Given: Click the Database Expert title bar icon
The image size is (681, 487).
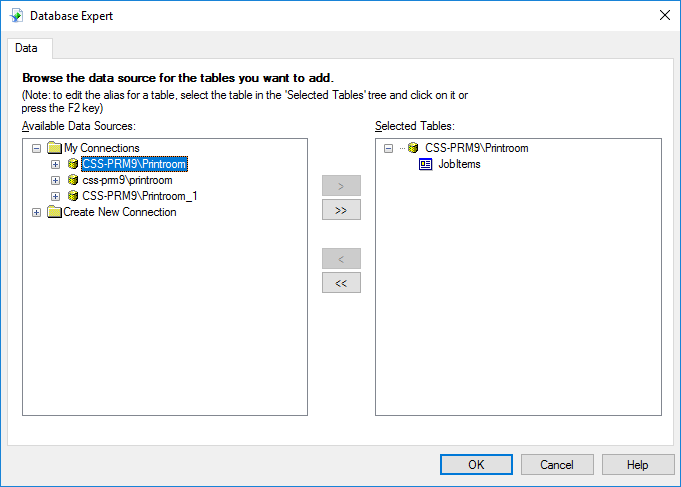Looking at the screenshot, I should 16,15.
